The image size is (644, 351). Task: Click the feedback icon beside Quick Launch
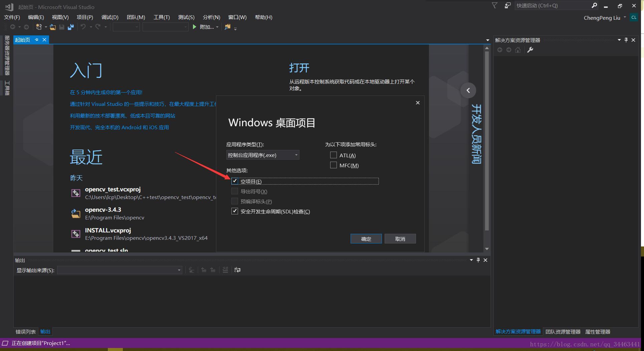pos(507,5)
